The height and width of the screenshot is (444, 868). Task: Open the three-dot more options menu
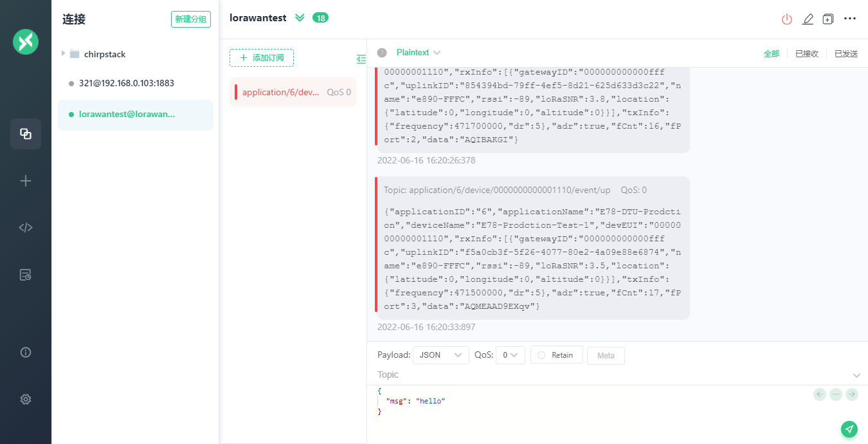coord(850,19)
